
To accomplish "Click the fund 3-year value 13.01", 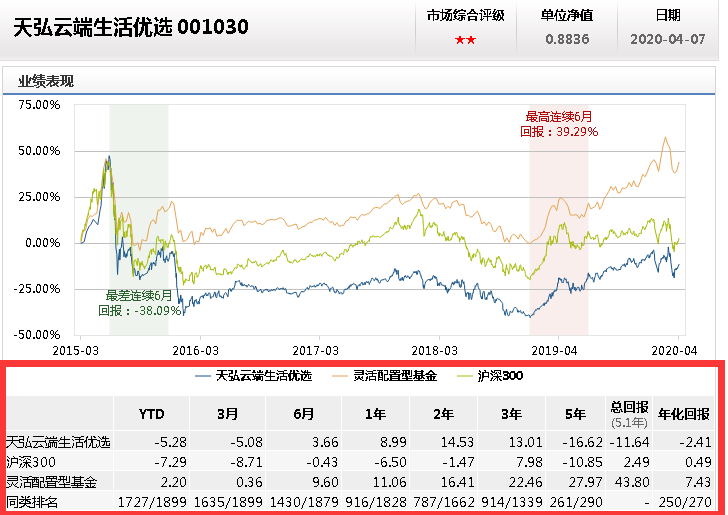I will point(526,442).
